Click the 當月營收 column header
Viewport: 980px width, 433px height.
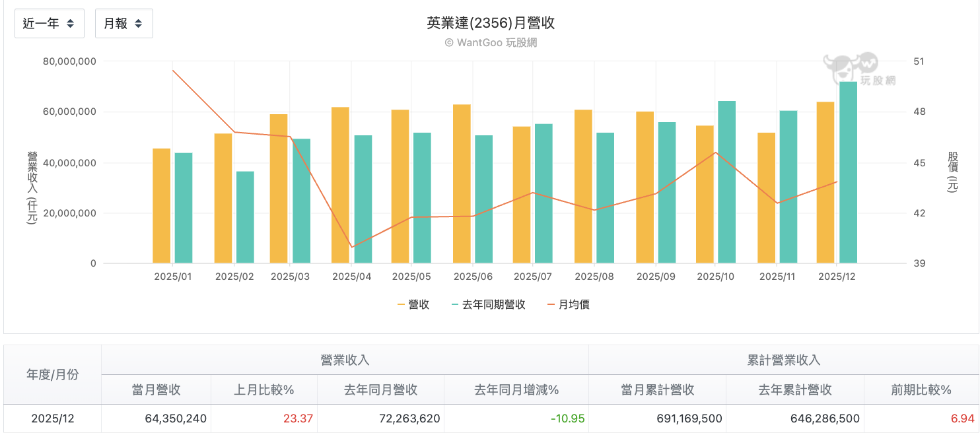pos(156,389)
